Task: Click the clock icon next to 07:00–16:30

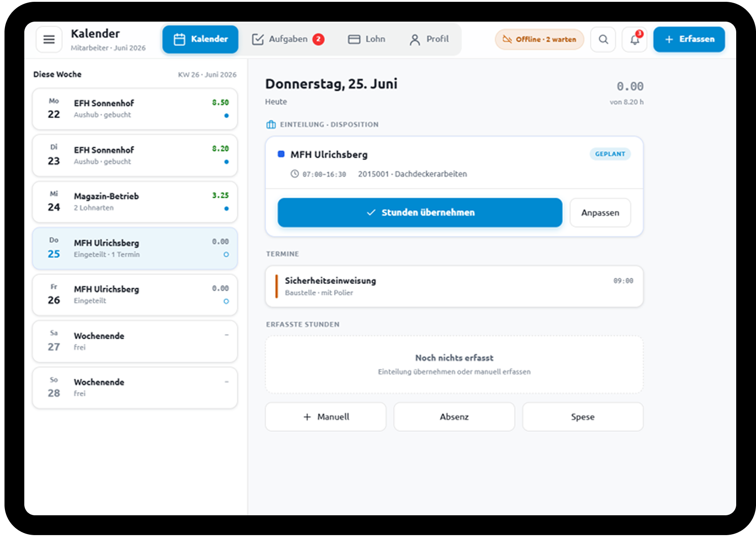Action: coord(295,174)
